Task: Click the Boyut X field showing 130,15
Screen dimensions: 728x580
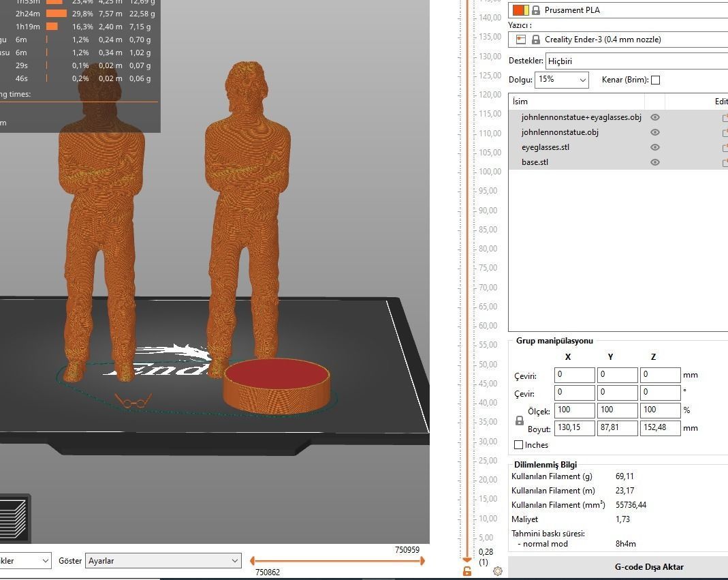Action: click(x=574, y=427)
